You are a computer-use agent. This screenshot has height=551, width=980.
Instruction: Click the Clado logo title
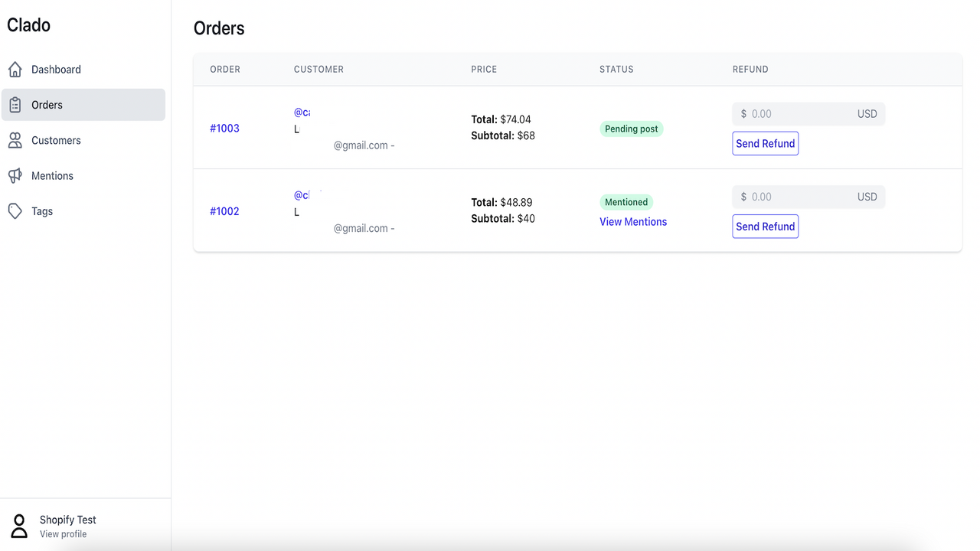coord(29,25)
